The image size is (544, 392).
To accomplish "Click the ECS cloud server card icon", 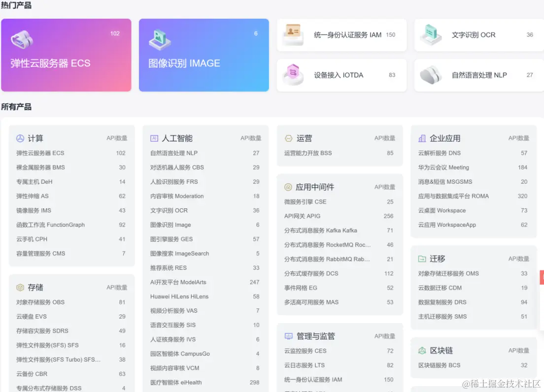I will [22, 39].
